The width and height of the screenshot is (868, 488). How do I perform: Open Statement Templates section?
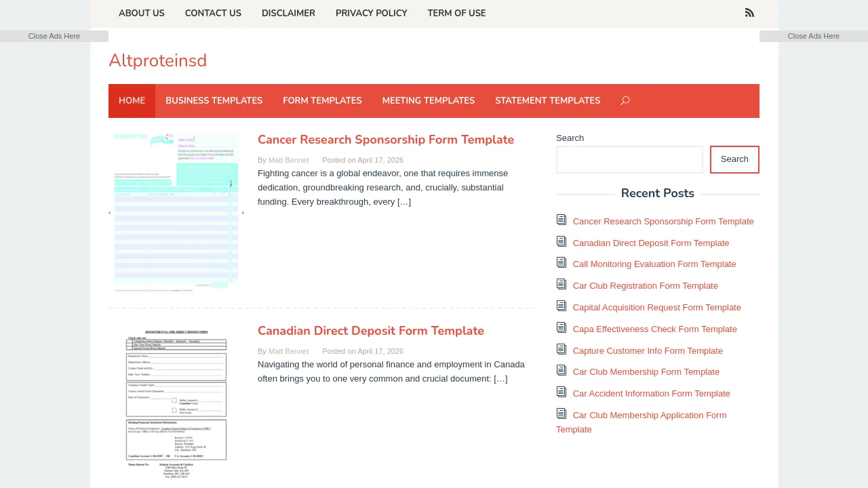click(547, 101)
